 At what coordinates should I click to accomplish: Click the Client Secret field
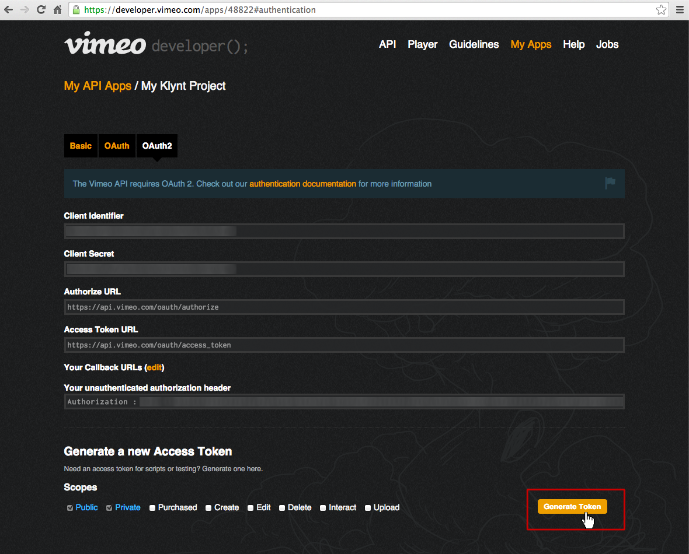point(344,269)
